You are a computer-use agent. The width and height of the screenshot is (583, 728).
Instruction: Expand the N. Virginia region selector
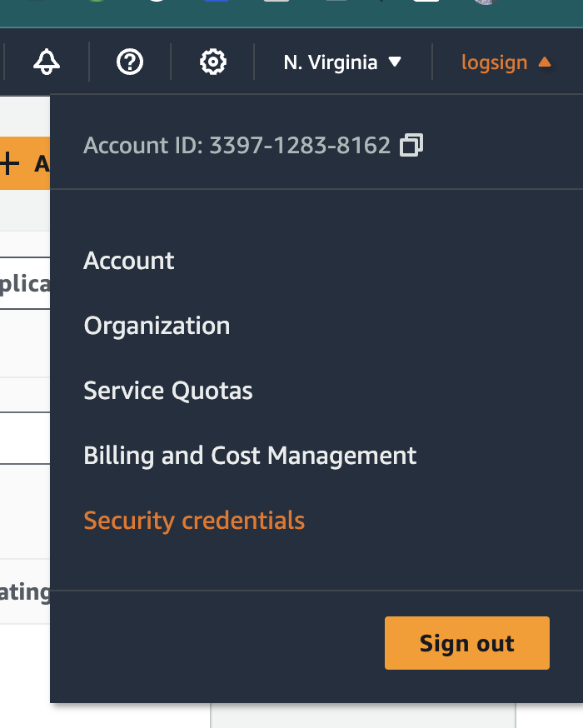pos(342,62)
